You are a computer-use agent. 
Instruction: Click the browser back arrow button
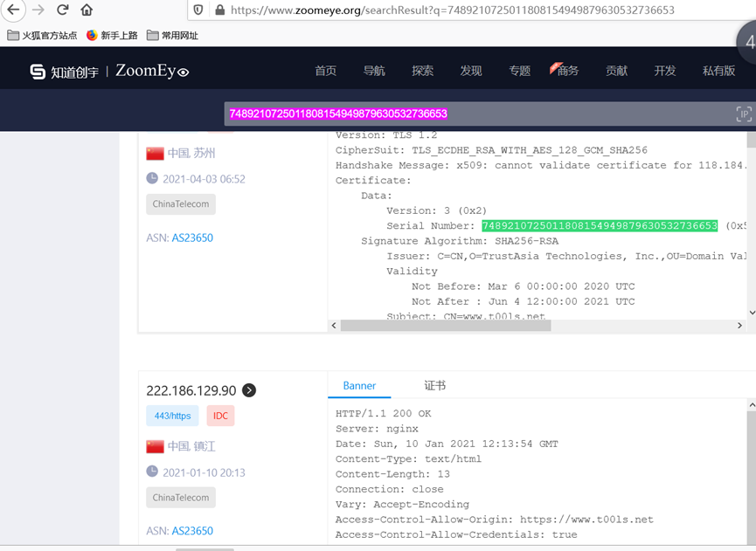14,10
